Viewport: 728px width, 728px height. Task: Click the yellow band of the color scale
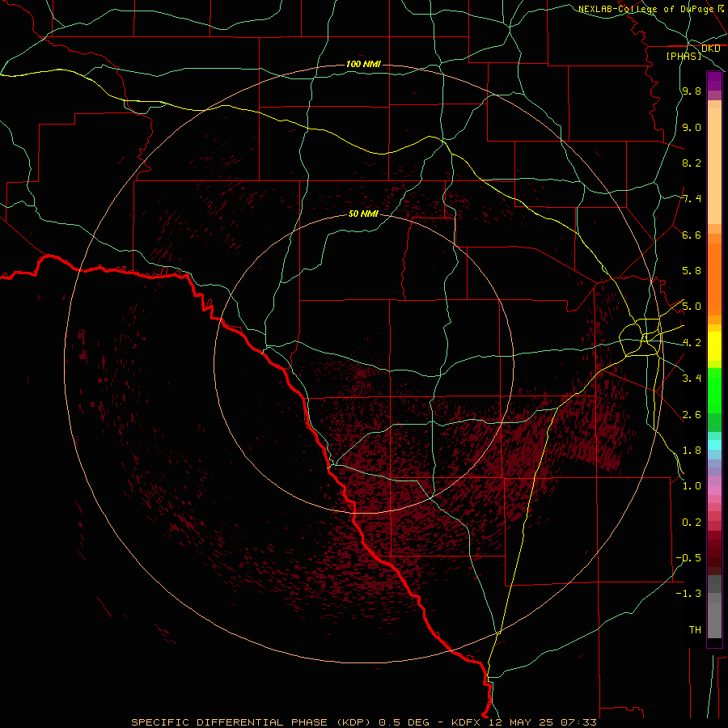pyautogui.click(x=714, y=346)
